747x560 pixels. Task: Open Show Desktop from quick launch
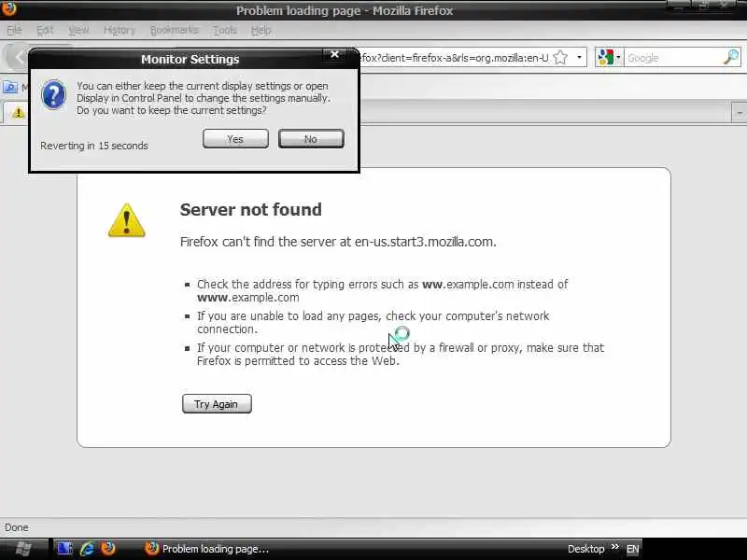point(64,549)
